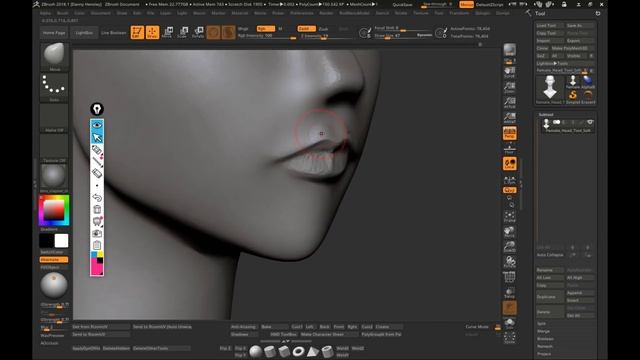The height and width of the screenshot is (360, 640).
Task: Click the AAHalf icon
Action: 509,118
